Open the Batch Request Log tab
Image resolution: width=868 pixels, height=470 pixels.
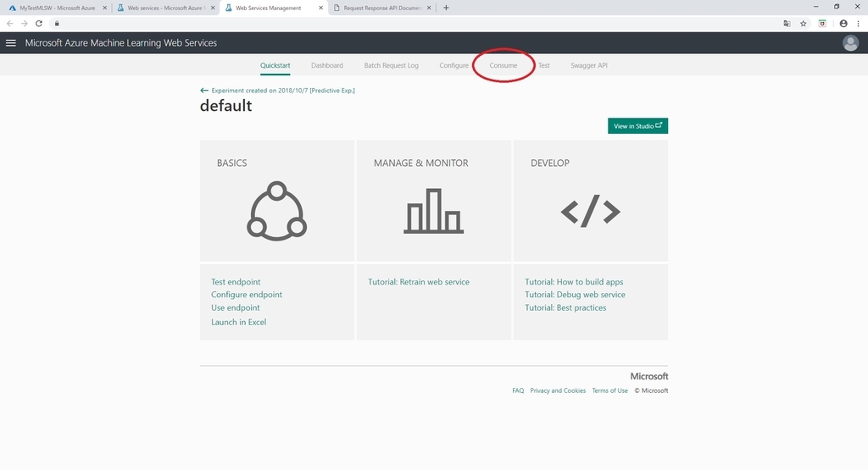click(391, 65)
